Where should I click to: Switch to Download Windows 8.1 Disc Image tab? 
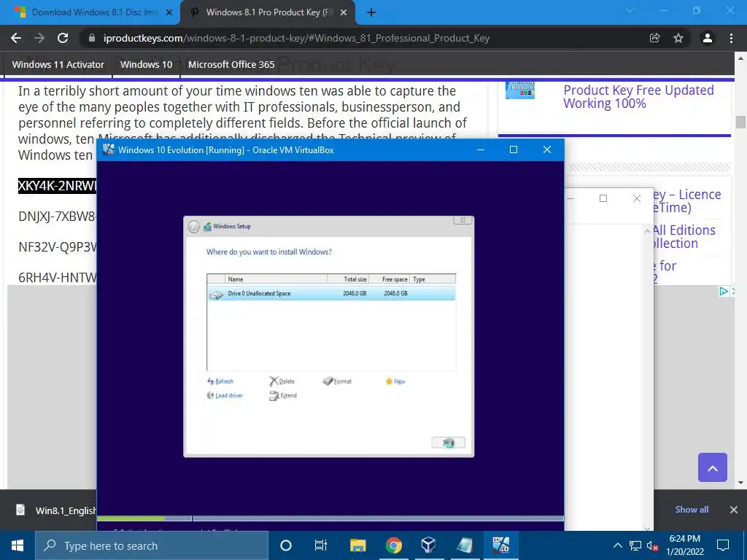tap(90, 12)
